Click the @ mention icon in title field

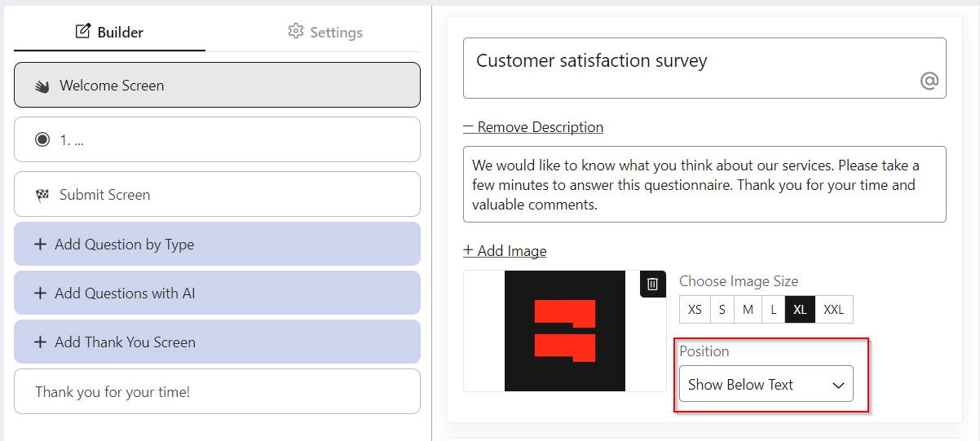929,81
